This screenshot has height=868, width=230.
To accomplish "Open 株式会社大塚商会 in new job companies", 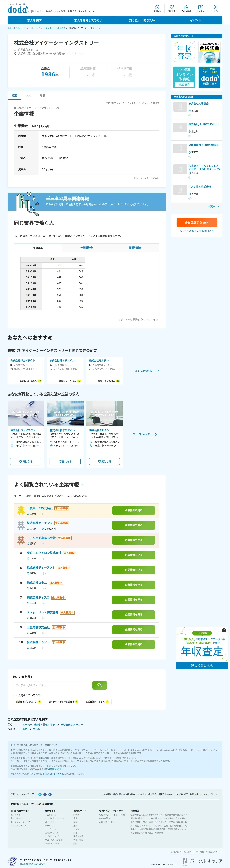I will coord(198,103).
